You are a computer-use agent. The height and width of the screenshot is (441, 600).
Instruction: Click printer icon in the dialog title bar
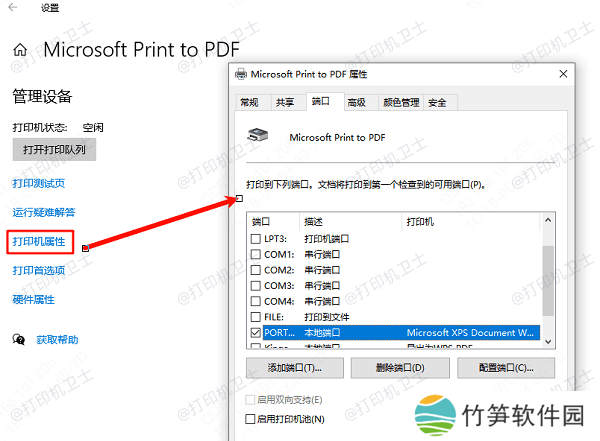(241, 74)
